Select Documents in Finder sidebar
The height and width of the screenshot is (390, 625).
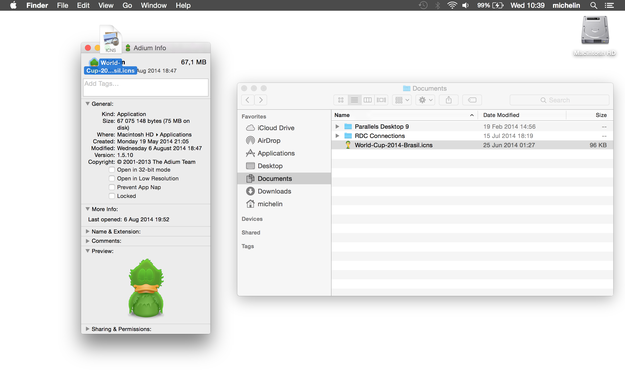point(284,178)
